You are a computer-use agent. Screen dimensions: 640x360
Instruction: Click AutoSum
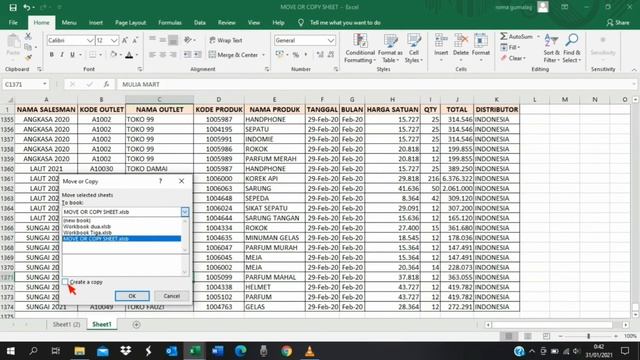(516, 37)
